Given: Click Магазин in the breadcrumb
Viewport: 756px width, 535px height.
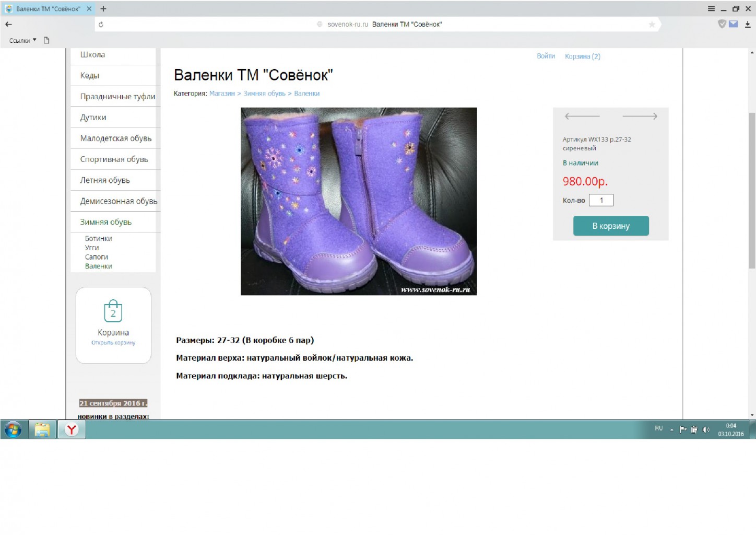Looking at the screenshot, I should 222,94.
